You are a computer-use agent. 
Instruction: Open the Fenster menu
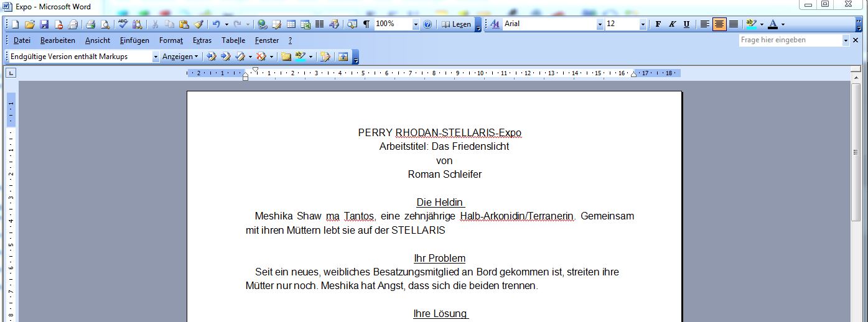click(267, 40)
